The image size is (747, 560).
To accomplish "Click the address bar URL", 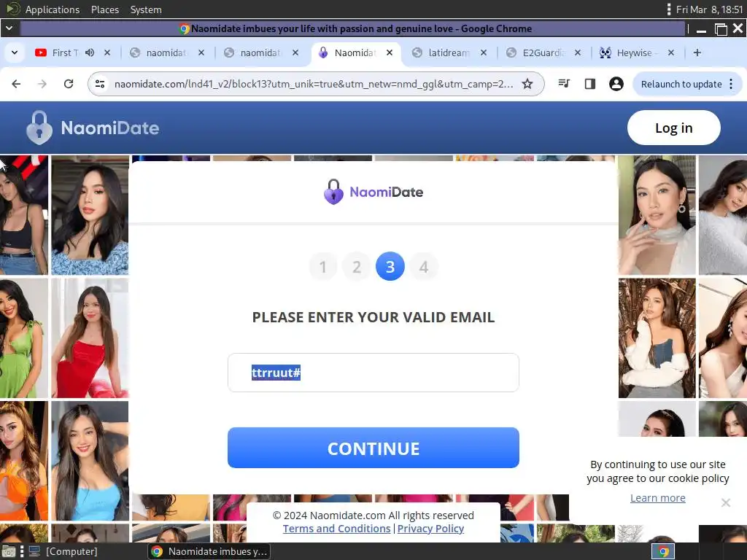I will [314, 84].
